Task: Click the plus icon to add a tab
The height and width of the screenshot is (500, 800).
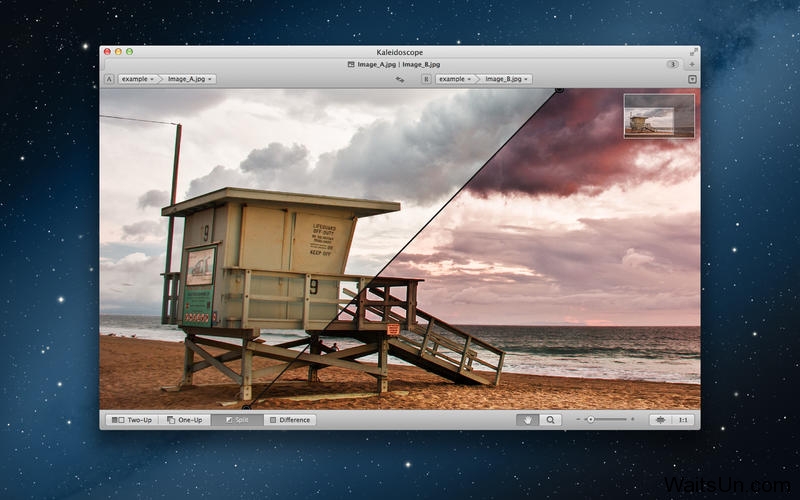Action: coord(692,64)
